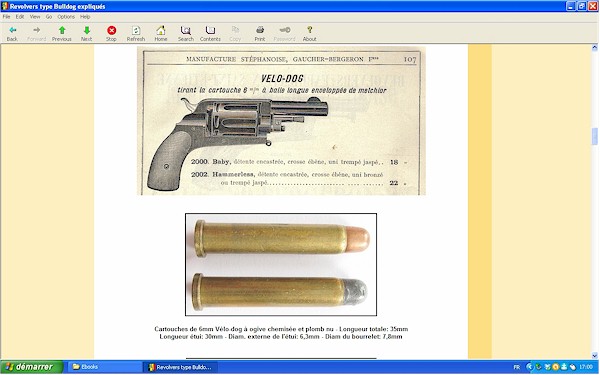Image resolution: width=600 pixels, height=375 pixels.
Task: Open the Options menu
Action: pyautogui.click(x=66, y=17)
